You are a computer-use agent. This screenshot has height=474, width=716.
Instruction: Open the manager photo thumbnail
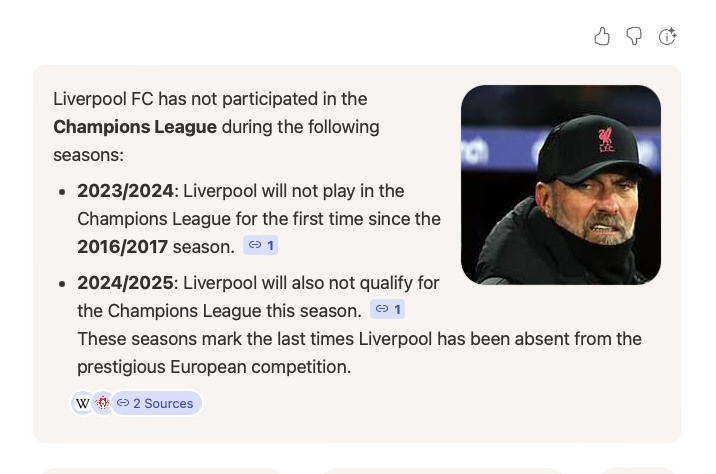pyautogui.click(x=560, y=185)
